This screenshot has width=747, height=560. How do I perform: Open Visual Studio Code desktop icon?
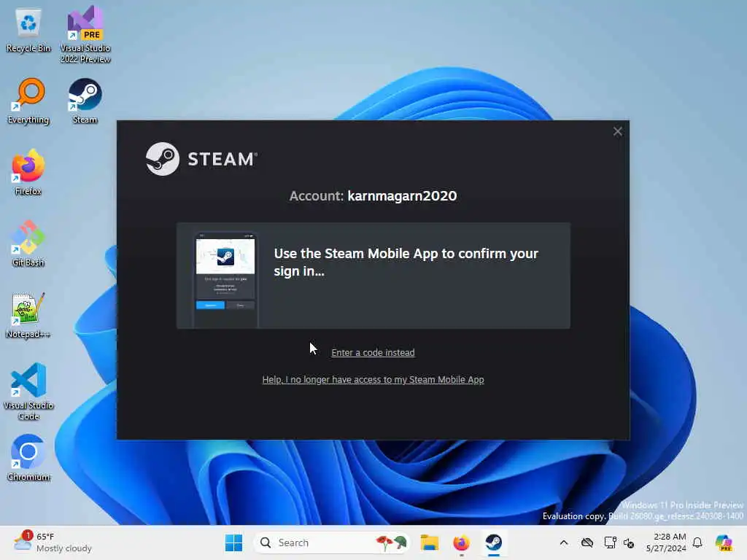[x=28, y=392]
